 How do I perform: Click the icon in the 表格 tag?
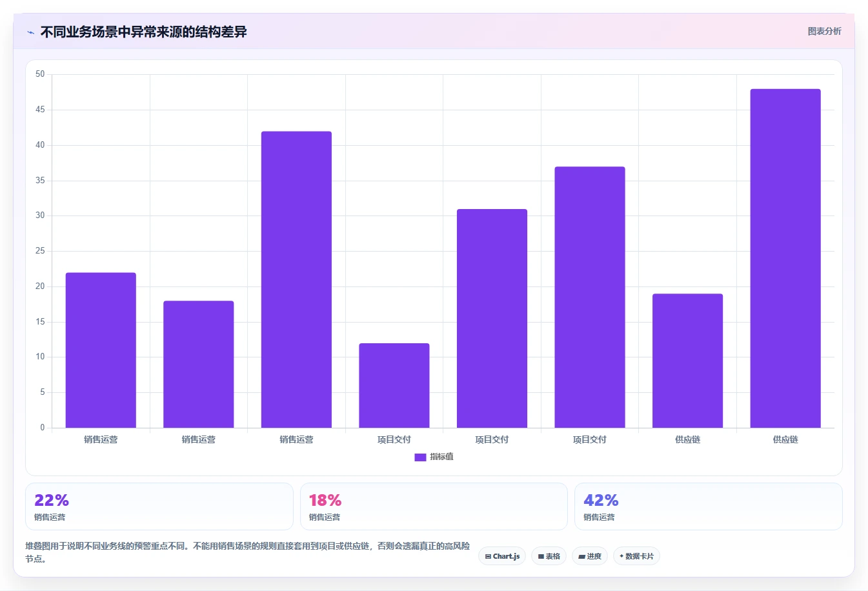(541, 556)
